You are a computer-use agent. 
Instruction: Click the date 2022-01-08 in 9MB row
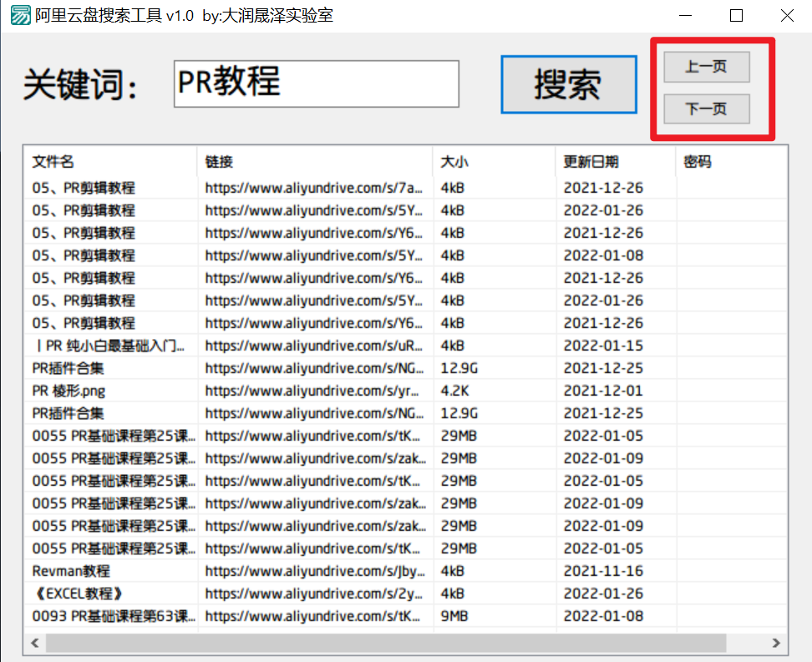pos(603,616)
